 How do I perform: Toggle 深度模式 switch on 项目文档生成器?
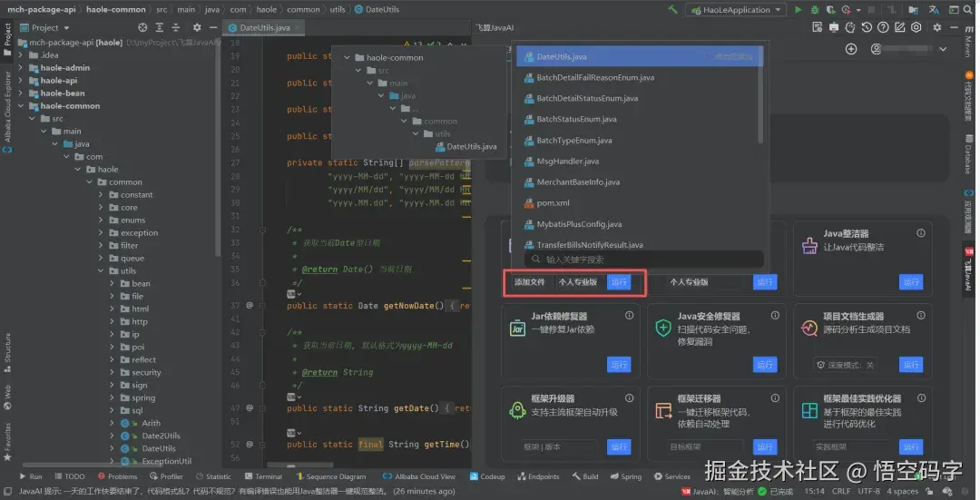[x=845, y=365]
